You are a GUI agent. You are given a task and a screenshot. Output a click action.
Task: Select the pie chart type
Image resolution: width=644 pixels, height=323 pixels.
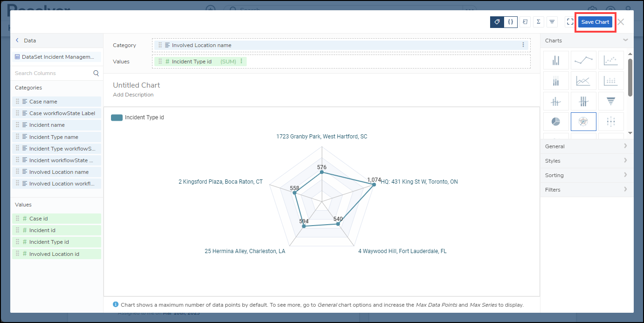tap(556, 122)
